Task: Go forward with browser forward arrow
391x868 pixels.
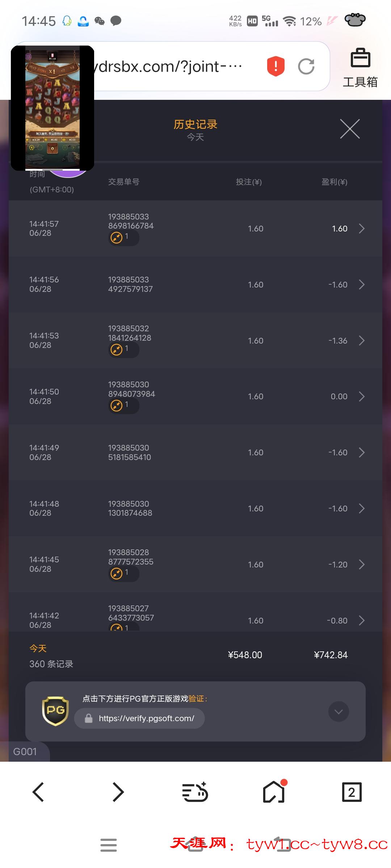Action: (118, 792)
